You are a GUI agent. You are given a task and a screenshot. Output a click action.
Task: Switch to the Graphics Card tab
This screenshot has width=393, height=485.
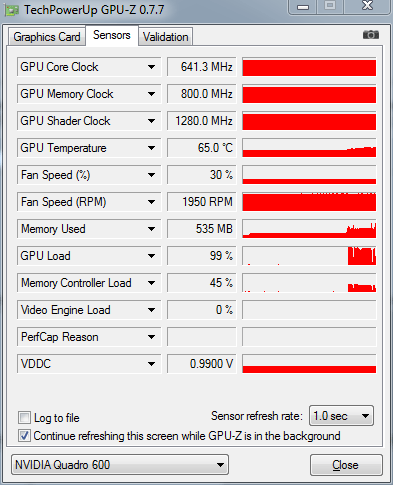pyautogui.click(x=47, y=37)
